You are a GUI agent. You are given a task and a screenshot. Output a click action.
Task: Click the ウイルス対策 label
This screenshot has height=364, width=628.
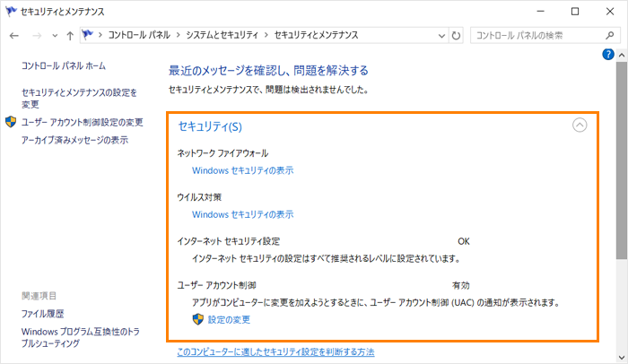(199, 197)
